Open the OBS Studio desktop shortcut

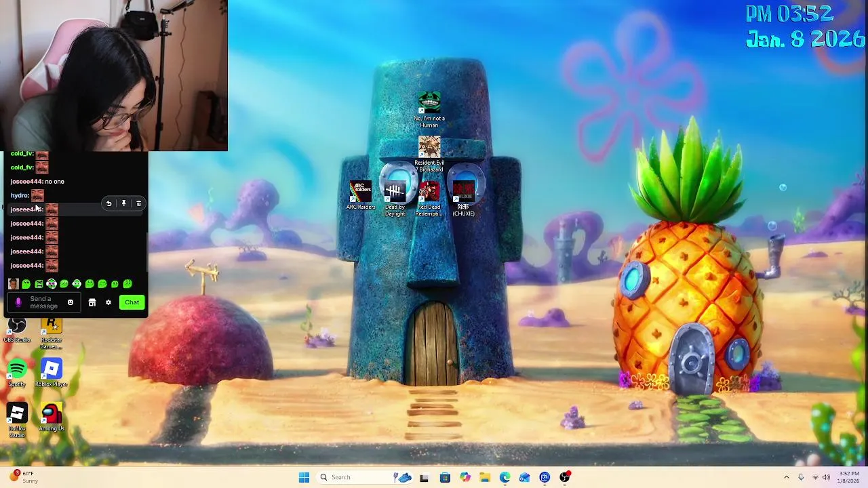pyautogui.click(x=17, y=331)
